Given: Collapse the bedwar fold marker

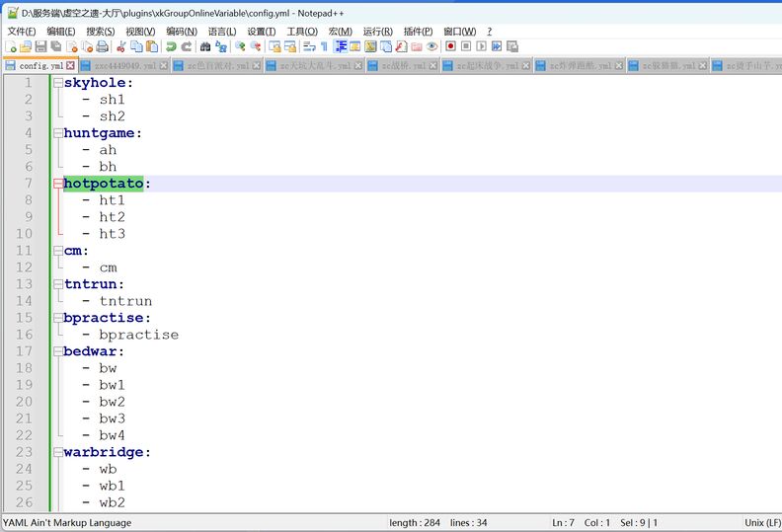Looking at the screenshot, I should click(x=58, y=351).
